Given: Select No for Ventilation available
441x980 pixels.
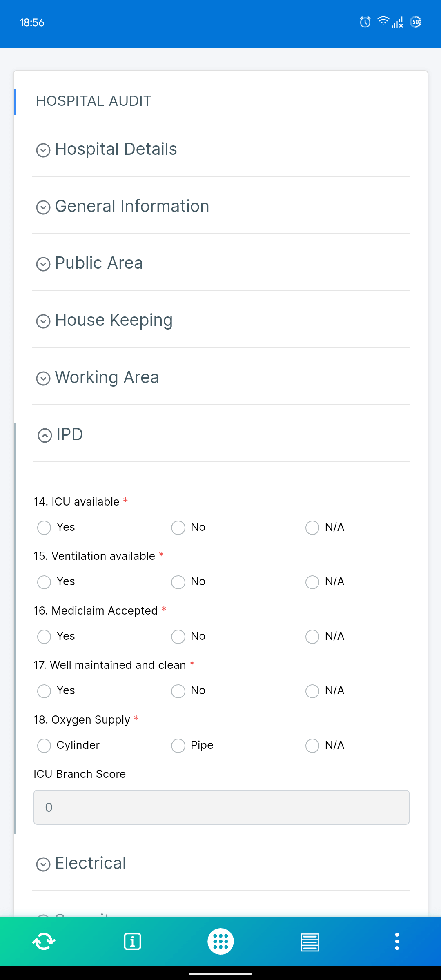Looking at the screenshot, I should coord(178,582).
